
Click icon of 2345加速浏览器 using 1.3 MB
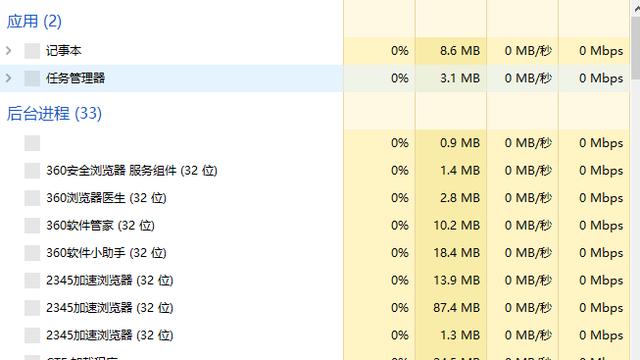point(32,335)
